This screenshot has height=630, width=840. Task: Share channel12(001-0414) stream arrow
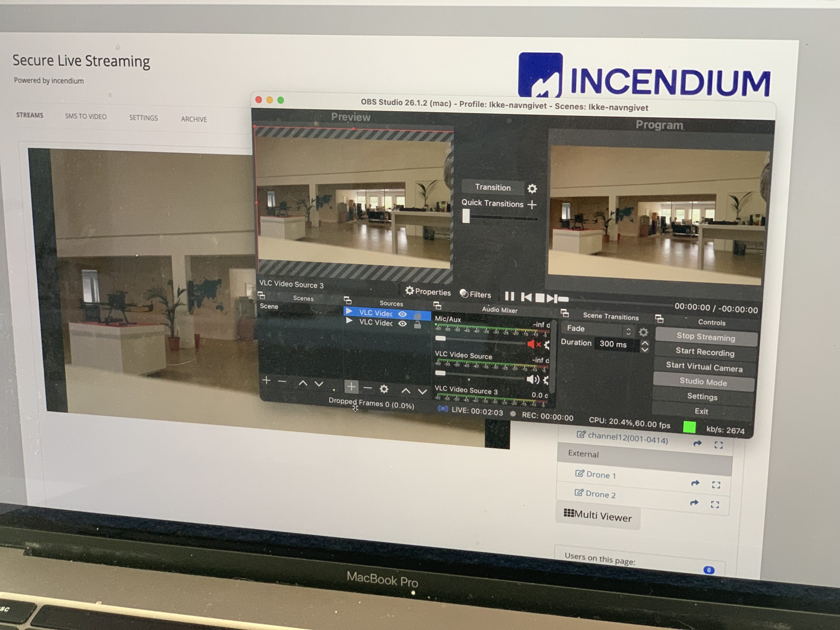coord(697,443)
